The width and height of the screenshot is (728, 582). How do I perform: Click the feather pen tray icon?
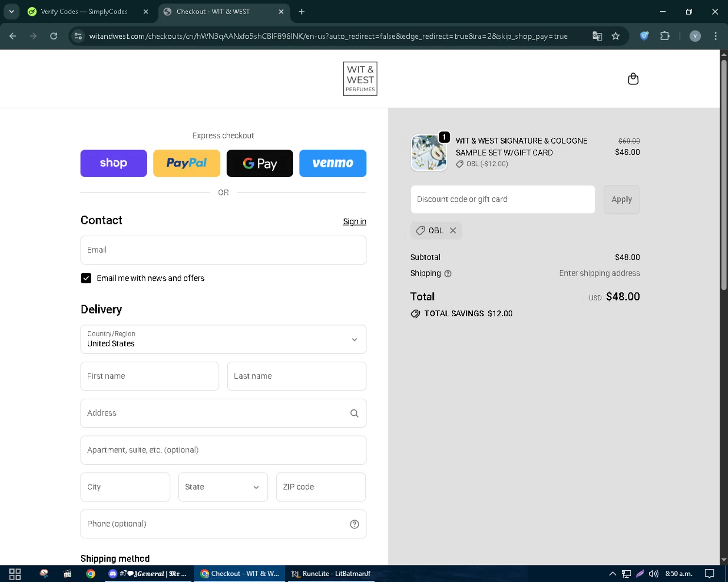640,574
